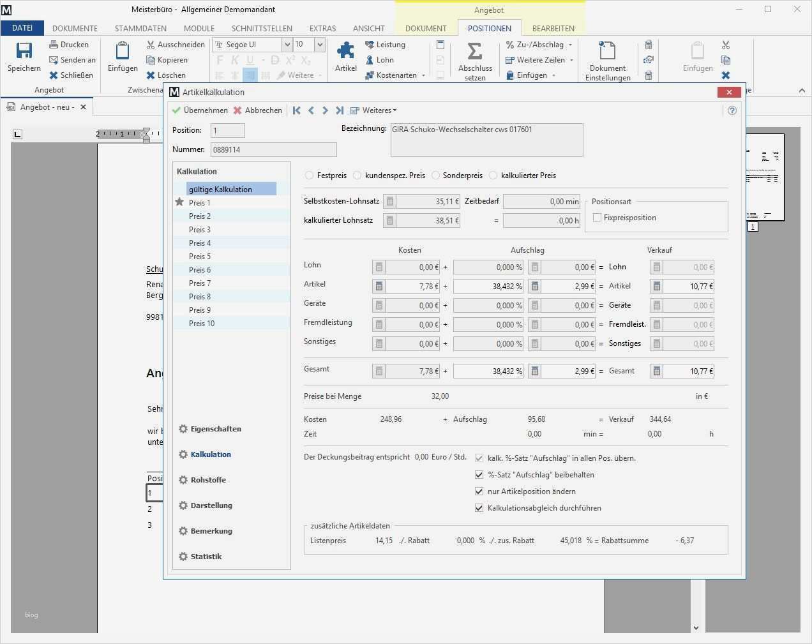This screenshot has height=644, width=812.
Task: Open the font name Segoe UI dropdown
Action: pos(287,45)
